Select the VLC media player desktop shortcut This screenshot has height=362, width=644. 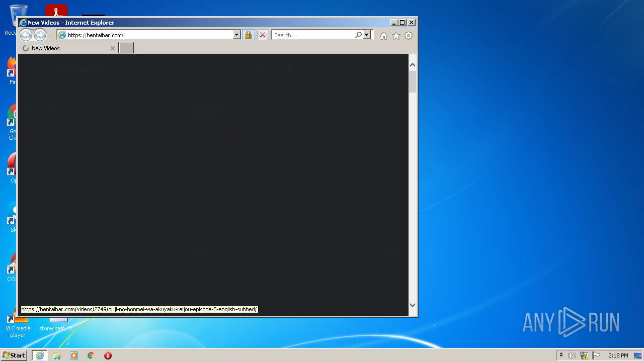(x=18, y=323)
